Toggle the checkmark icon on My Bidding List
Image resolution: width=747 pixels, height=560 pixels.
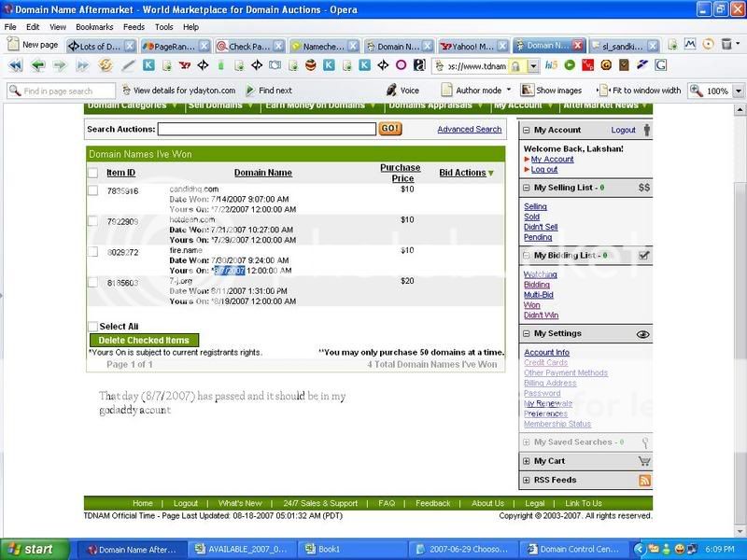pyautogui.click(x=643, y=255)
